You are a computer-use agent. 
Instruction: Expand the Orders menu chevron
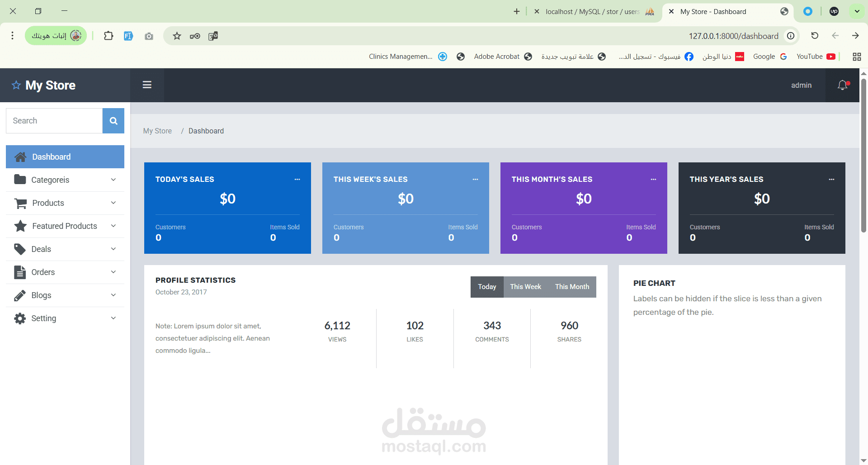113,272
